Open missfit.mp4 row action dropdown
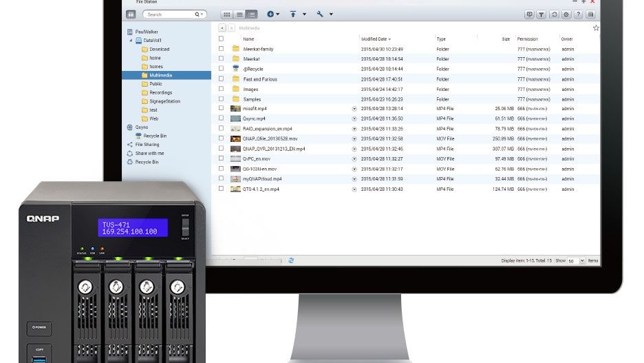The width and height of the screenshot is (644, 363). pos(354,109)
